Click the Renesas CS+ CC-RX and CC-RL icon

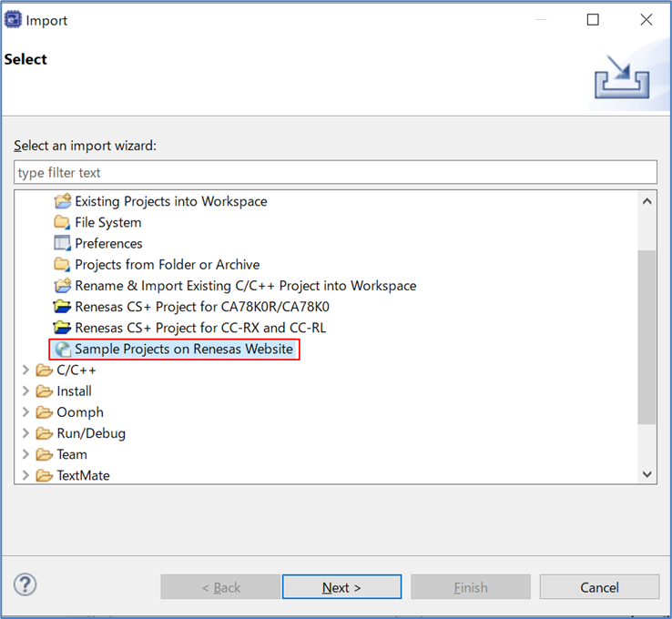(62, 328)
